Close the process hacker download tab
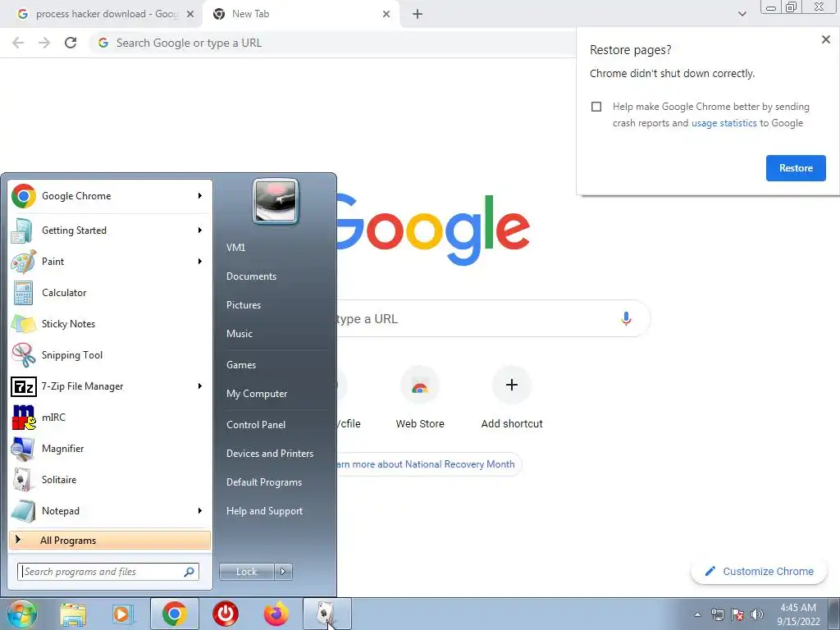This screenshot has width=840, height=630. [x=190, y=14]
